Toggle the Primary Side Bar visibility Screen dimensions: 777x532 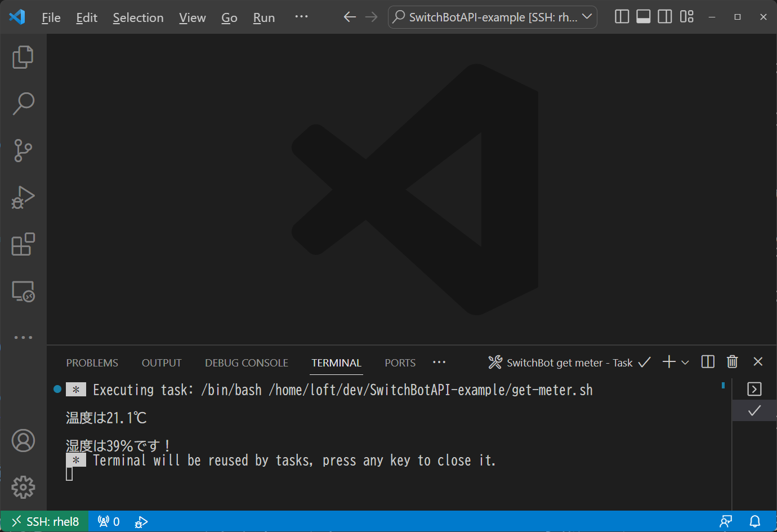coord(622,16)
